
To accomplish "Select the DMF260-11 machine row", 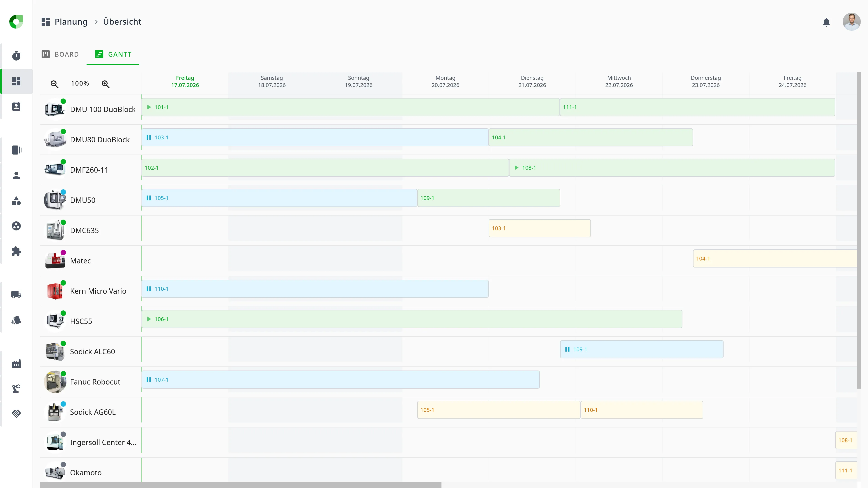I will pyautogui.click(x=91, y=170).
